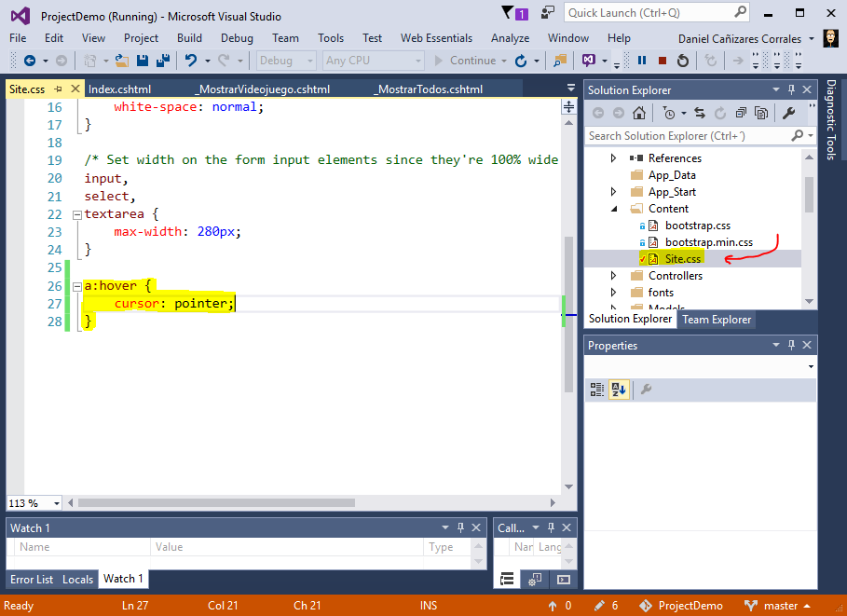
Task: Click Sync with Active Document icon
Action: click(700, 113)
